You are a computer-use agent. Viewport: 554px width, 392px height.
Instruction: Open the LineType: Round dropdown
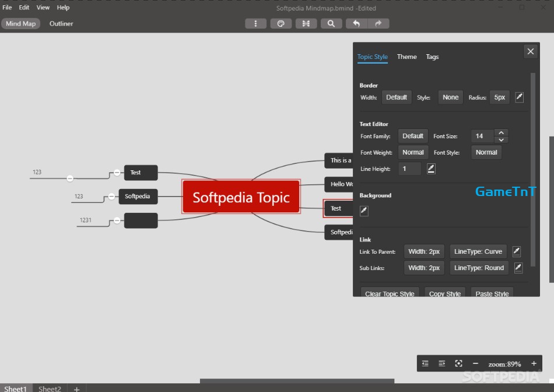click(x=479, y=268)
